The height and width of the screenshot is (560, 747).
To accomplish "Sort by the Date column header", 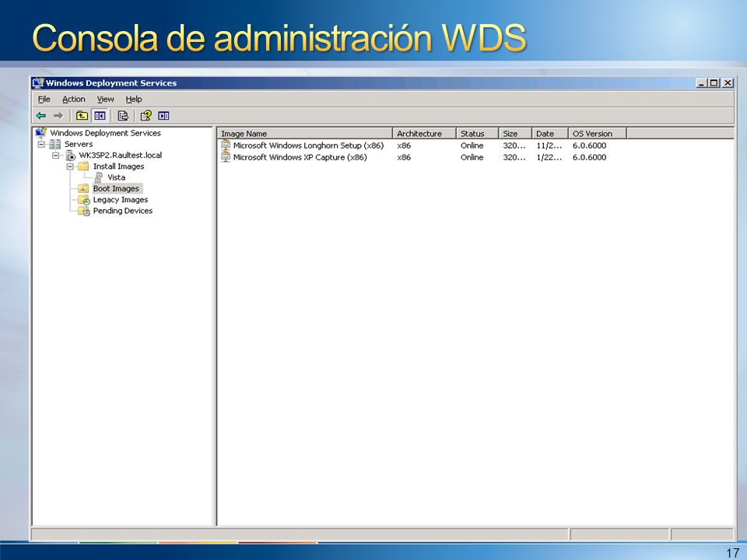I will (x=550, y=133).
